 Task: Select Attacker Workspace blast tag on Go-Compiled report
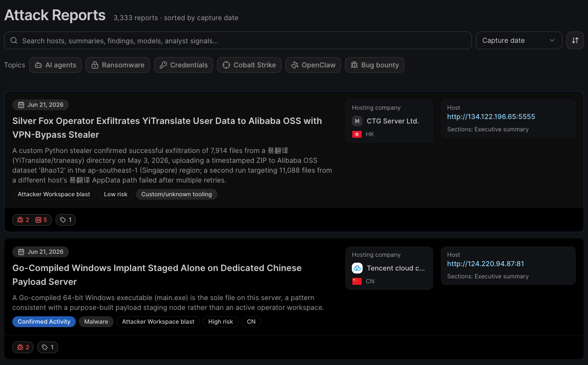pyautogui.click(x=158, y=322)
